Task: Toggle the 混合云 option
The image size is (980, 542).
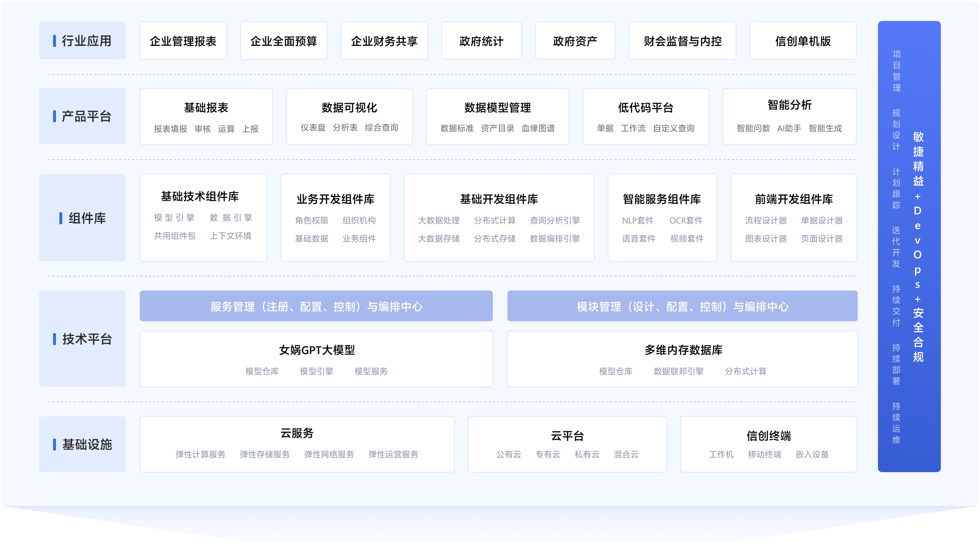Action: (626, 455)
